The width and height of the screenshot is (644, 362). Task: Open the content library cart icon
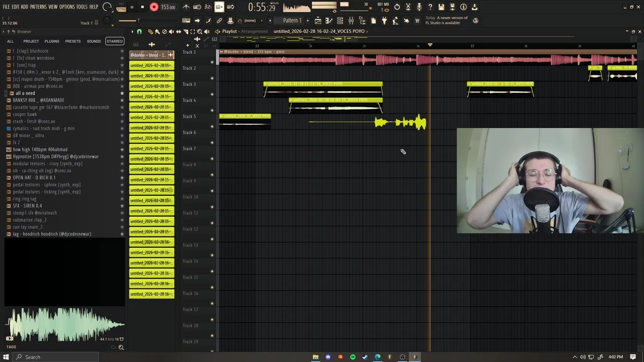point(417,21)
